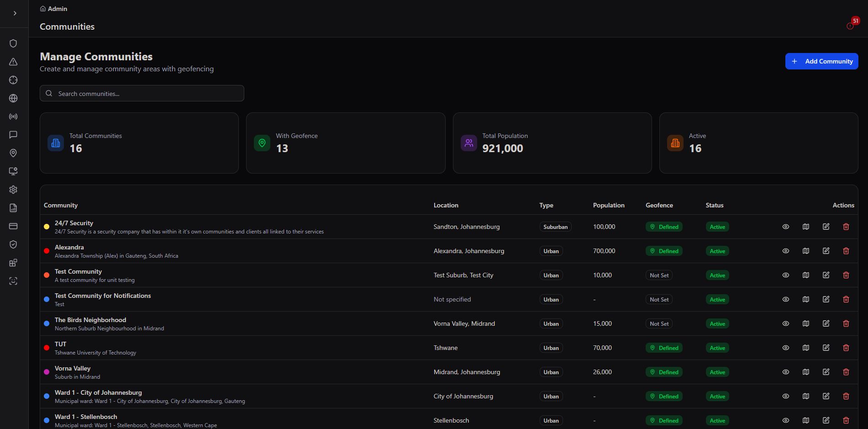
Task: Open the face scan sidebar icon
Action: tap(13, 281)
